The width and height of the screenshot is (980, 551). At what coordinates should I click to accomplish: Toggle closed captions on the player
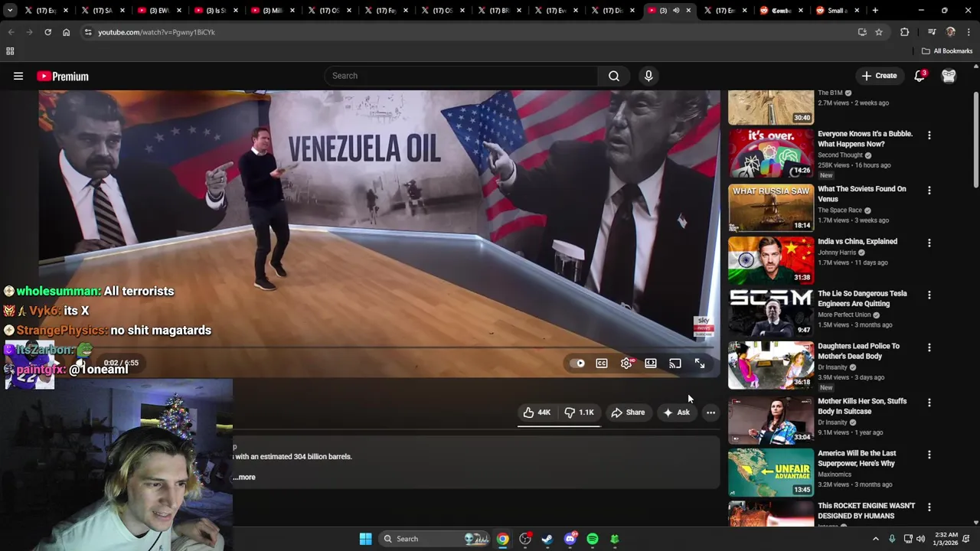pyautogui.click(x=602, y=364)
